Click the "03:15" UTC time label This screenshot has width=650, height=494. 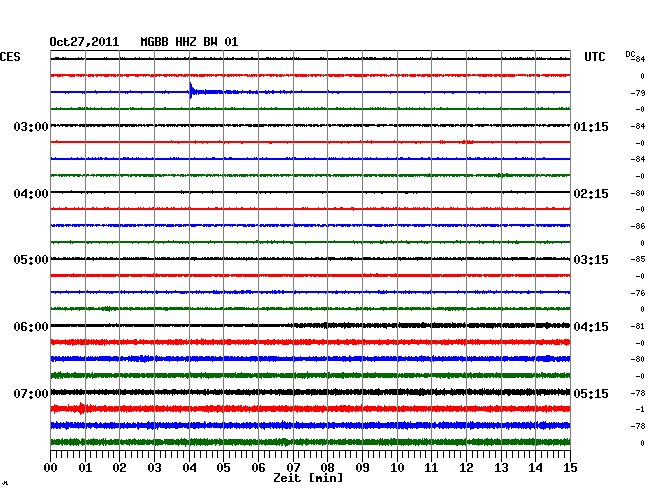pos(591,260)
